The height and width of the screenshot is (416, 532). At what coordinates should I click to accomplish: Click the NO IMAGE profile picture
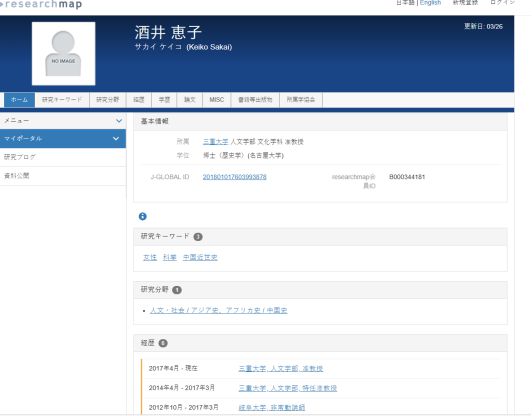[x=63, y=54]
